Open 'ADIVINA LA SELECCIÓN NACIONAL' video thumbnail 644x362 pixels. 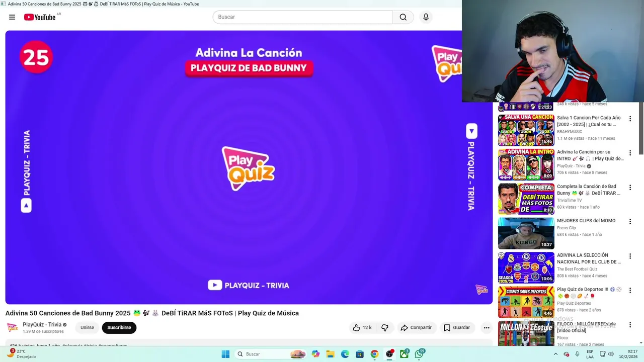pos(526,267)
